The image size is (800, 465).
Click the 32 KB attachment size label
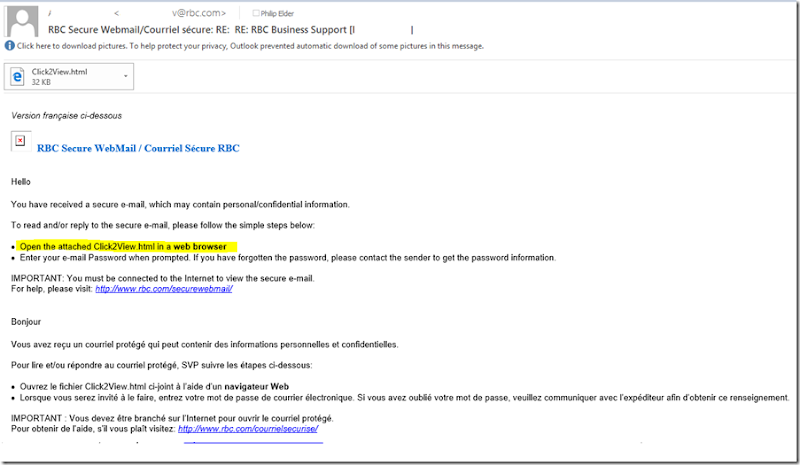coord(41,82)
